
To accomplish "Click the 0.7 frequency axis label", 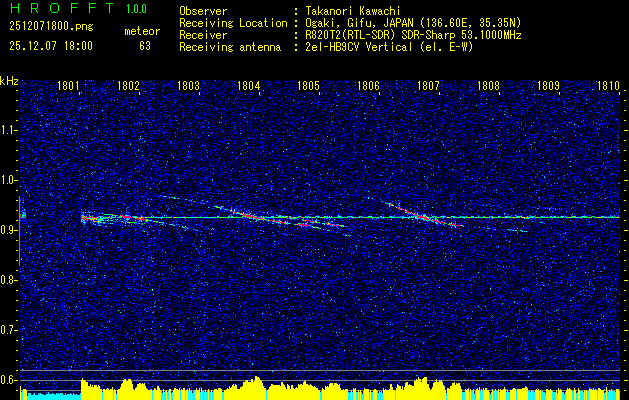I will tap(9, 329).
